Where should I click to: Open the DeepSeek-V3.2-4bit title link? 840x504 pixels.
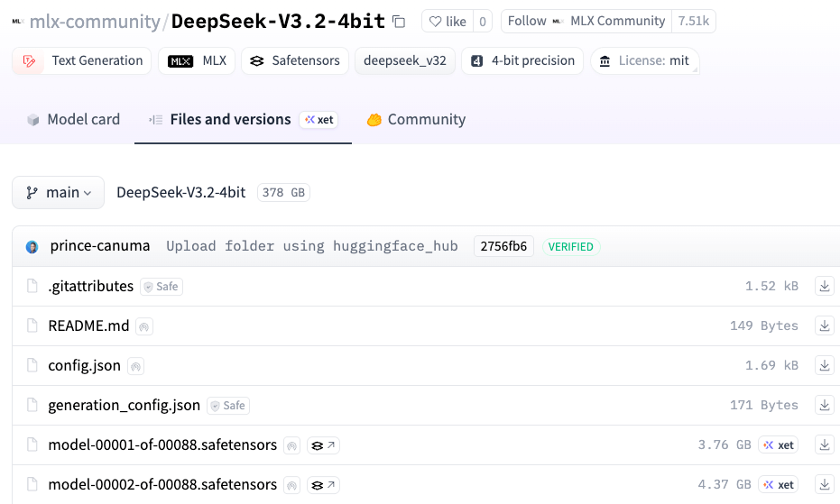tap(278, 22)
